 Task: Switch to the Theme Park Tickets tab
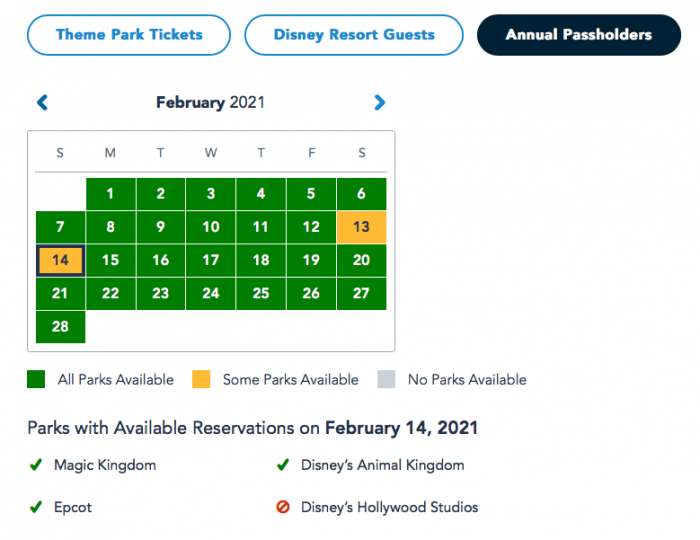(129, 35)
